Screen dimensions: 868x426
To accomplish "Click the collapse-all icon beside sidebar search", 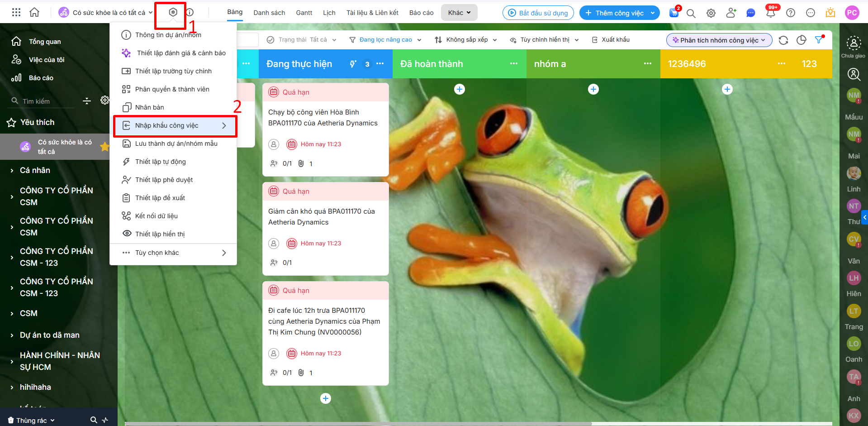I will (x=87, y=101).
